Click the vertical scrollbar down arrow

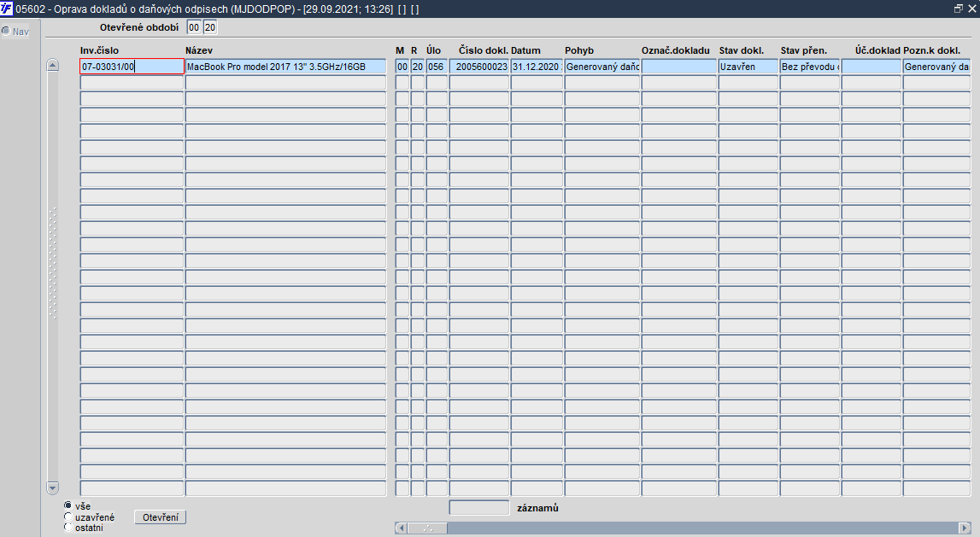pyautogui.click(x=52, y=487)
